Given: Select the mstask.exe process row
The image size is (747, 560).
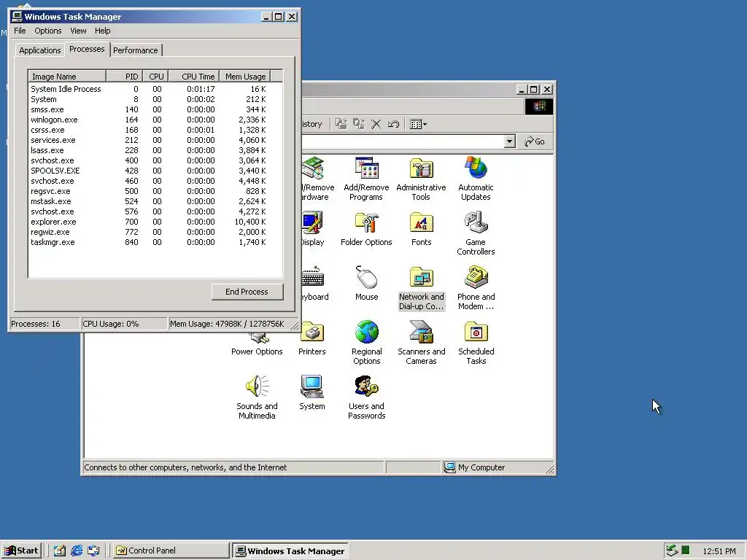Looking at the screenshot, I should click(155, 201).
